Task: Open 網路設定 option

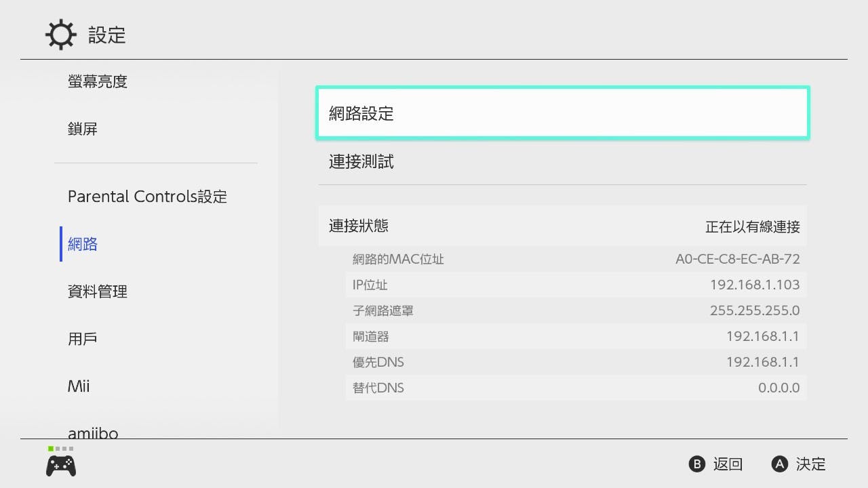Action: point(563,113)
